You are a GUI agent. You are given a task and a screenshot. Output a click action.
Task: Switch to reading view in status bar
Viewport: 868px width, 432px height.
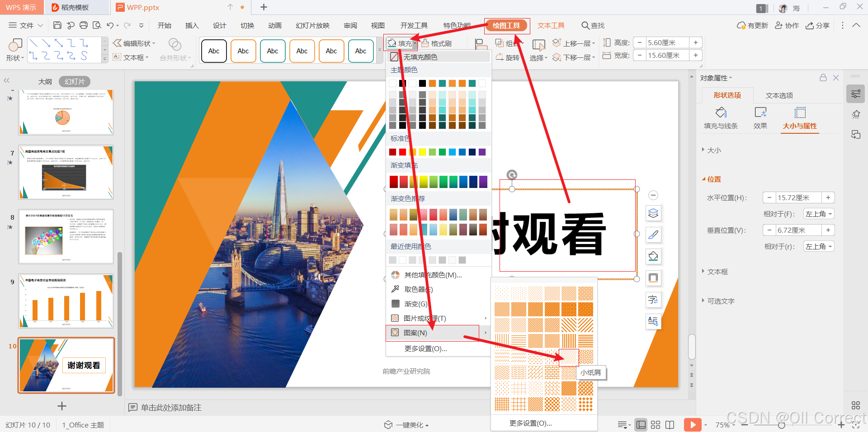point(670,425)
